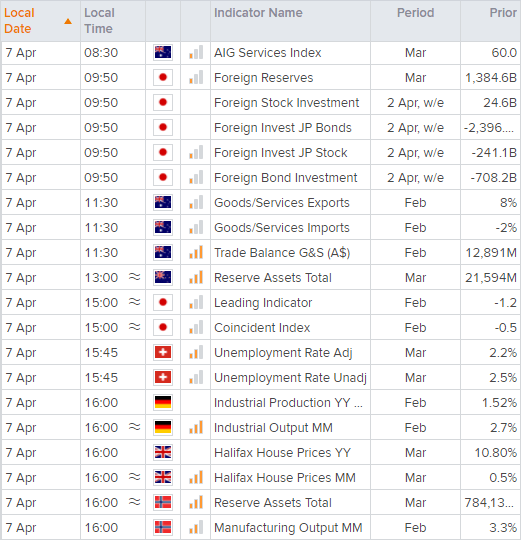This screenshot has height=540, width=521.
Task: Click the Switzerland flag for Unemployment Rate Adj
Action: point(163,353)
